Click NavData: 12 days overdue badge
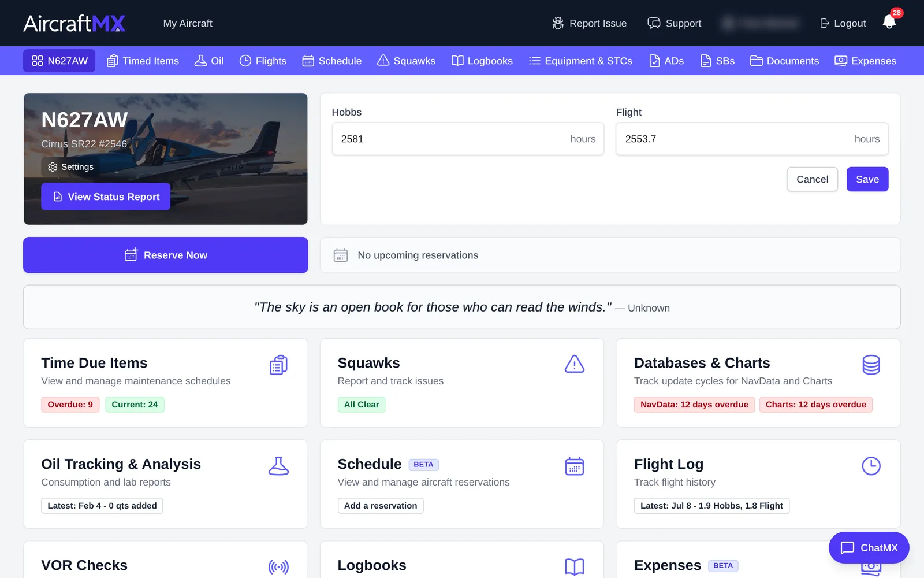 pyautogui.click(x=694, y=405)
